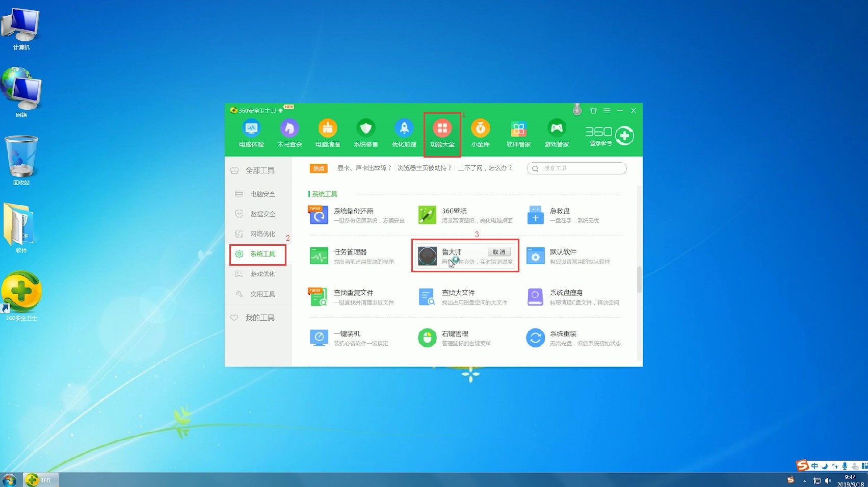This screenshot has width=868, height=487.
Task: Open the 360壁纸 wallpaper tool
Action: tap(427, 215)
